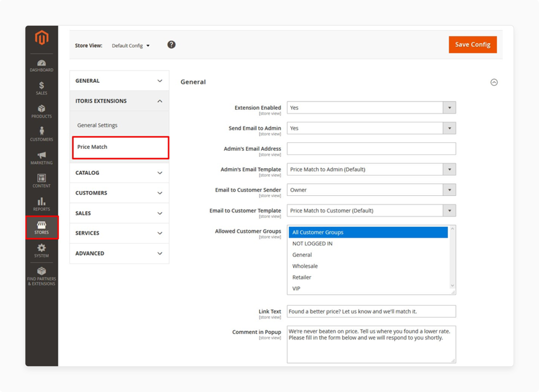Open the Stores storefront icon menu

coord(42,227)
